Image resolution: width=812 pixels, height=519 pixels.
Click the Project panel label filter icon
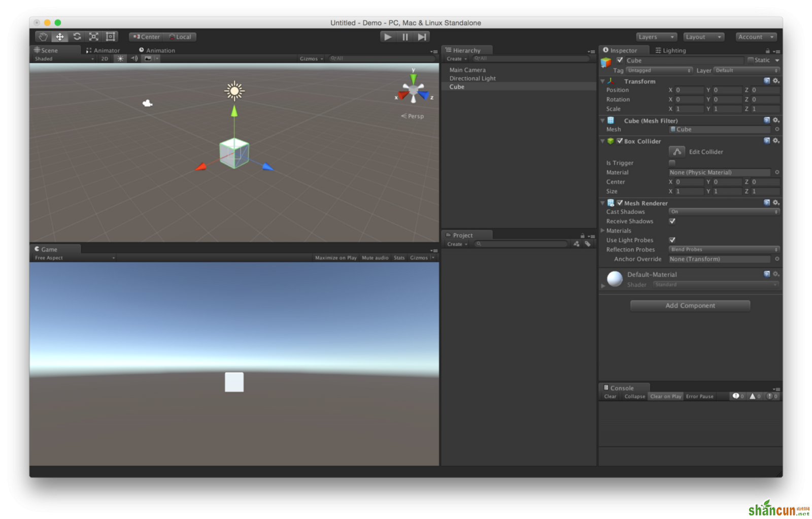[588, 244]
